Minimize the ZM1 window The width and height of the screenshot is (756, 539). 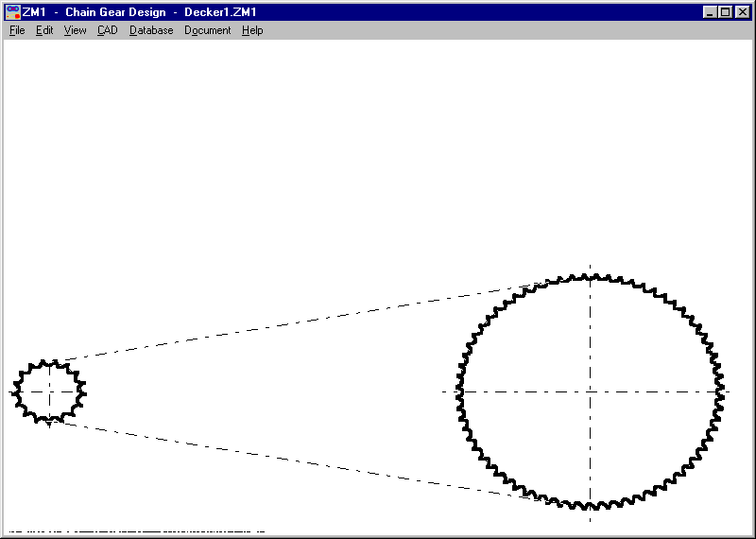[x=710, y=11]
